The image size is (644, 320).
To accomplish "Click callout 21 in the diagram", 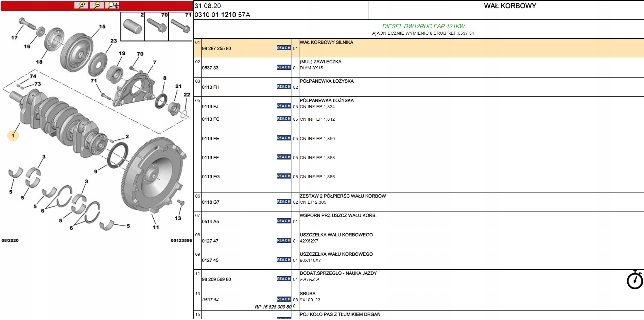I will [178, 86].
